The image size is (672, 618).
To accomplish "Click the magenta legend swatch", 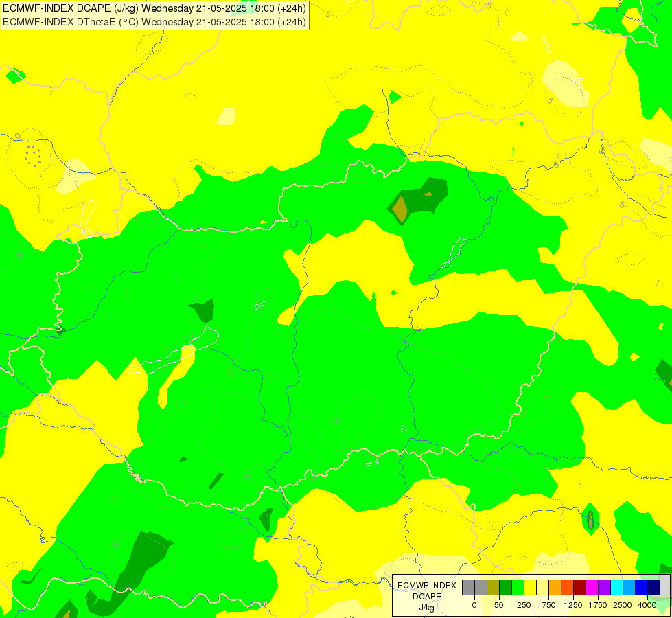I will pos(592,587).
